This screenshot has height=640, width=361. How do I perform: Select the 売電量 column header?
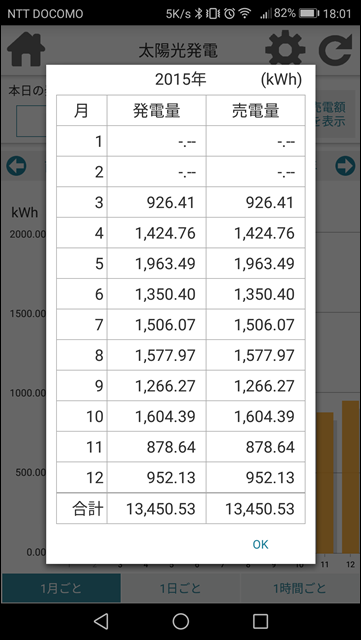point(256,111)
